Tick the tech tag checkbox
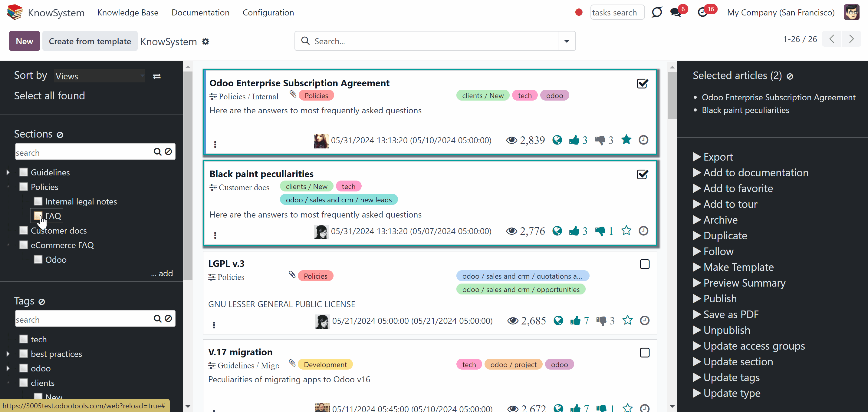This screenshot has height=412, width=868. 24,339
